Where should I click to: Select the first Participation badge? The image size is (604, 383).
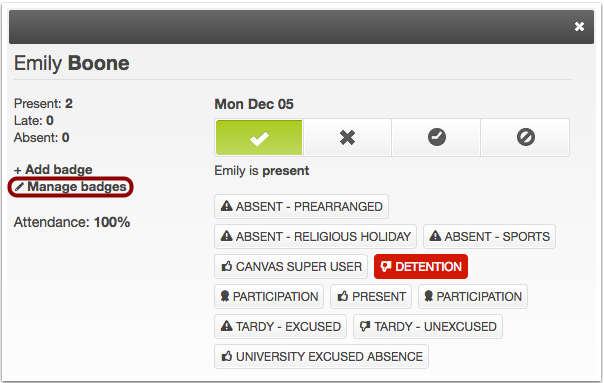point(269,297)
